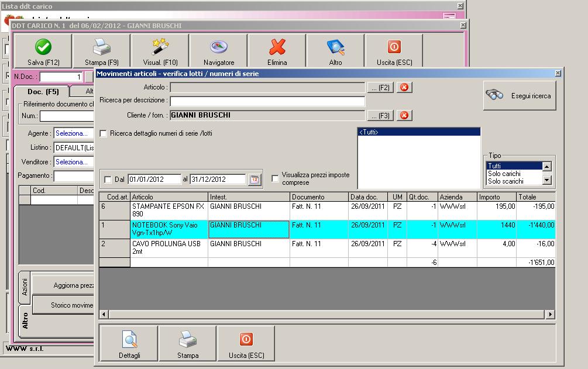Select the CAVO PROLUNGA USB 2mt row
This screenshot has width=588, height=369.
point(327,248)
